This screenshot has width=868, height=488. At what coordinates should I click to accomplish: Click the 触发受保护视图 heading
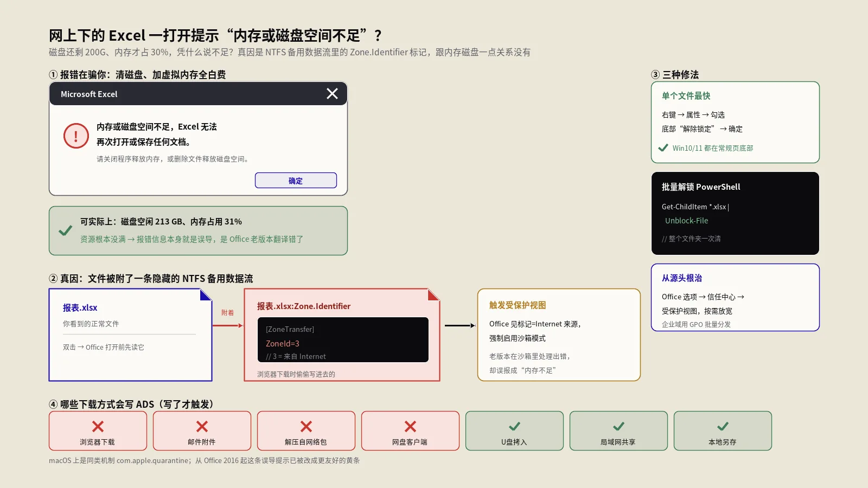coord(518,305)
